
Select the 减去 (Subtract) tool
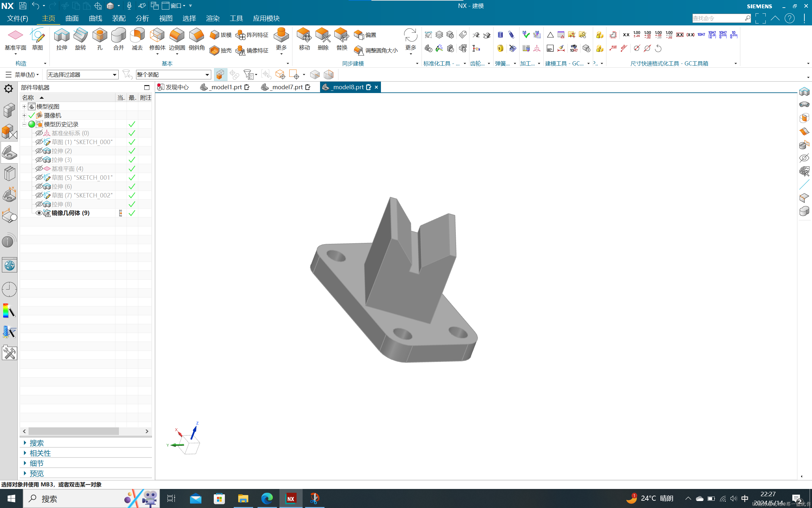click(137, 39)
